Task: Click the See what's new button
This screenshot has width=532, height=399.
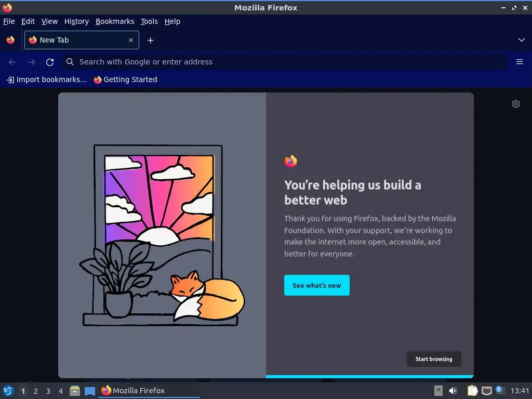Action: point(316,285)
